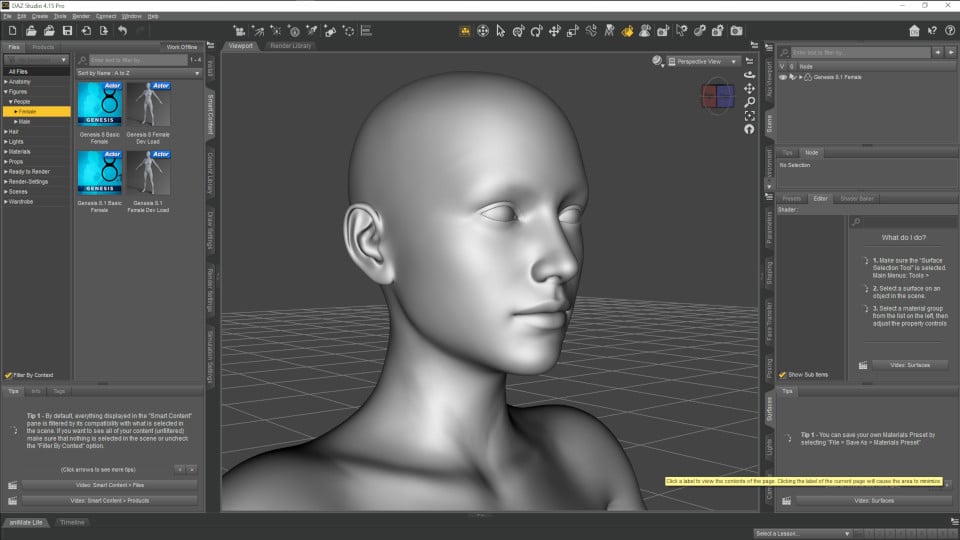Open the Perspective View camera dropdown

tap(704, 61)
